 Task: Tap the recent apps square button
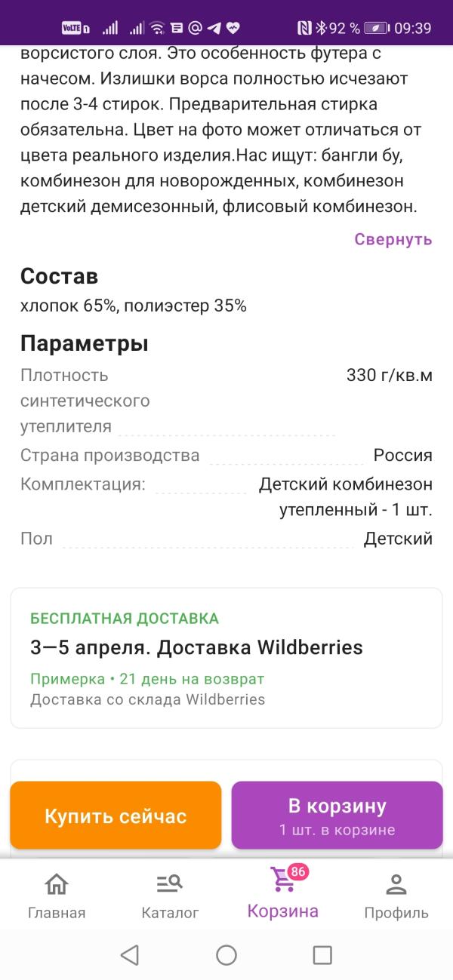322,955
